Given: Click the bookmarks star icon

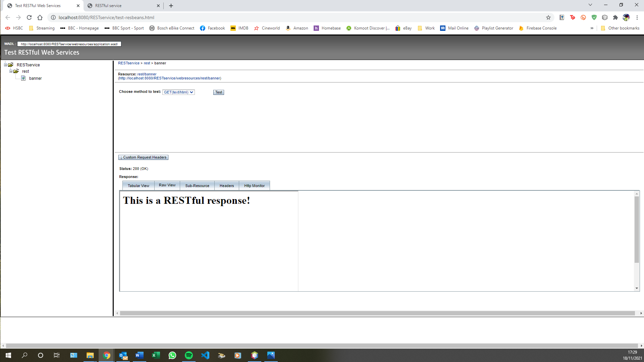Looking at the screenshot, I should pos(548,17).
